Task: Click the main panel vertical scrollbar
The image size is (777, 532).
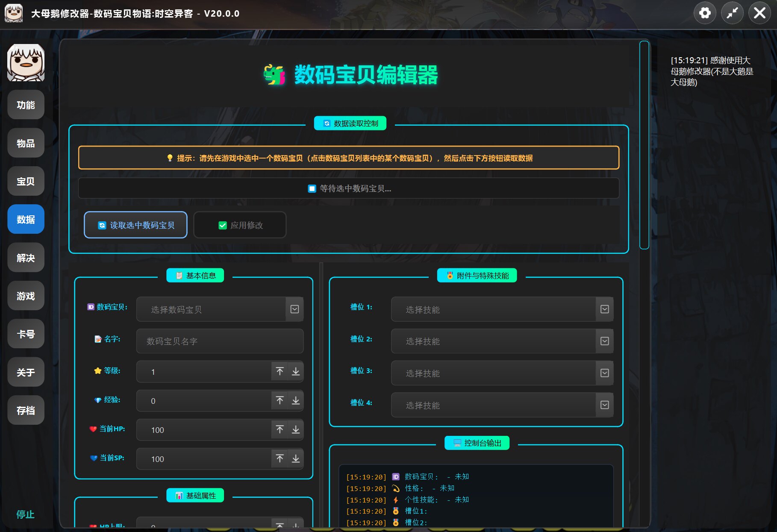Action: tap(644, 145)
